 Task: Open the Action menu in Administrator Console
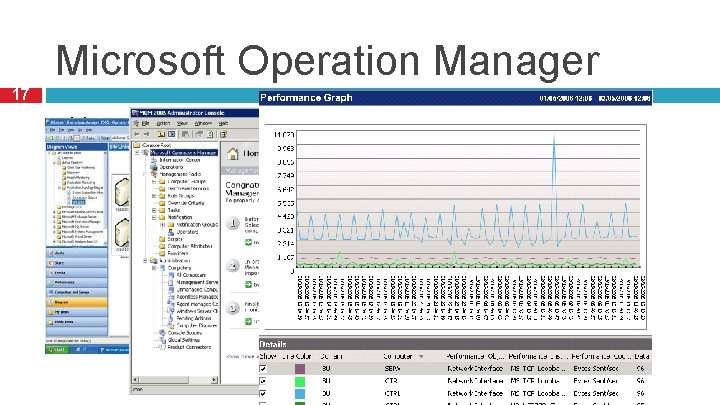[x=163, y=124]
